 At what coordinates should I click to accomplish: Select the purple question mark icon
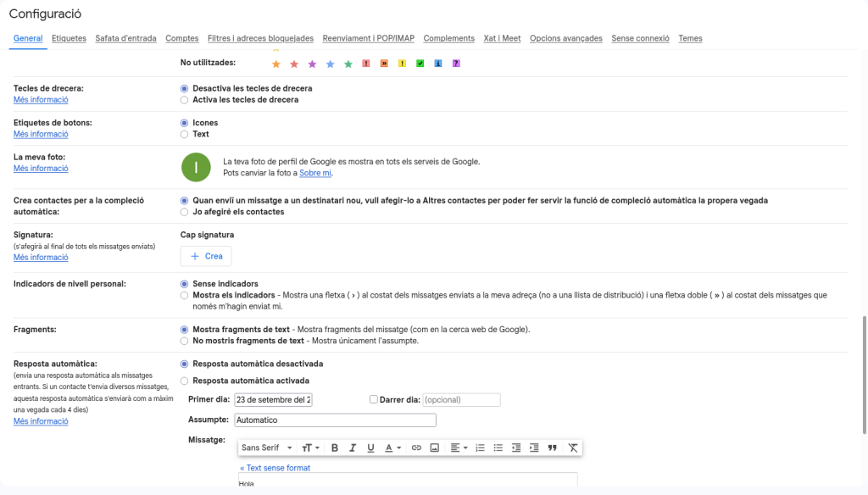[x=456, y=64]
